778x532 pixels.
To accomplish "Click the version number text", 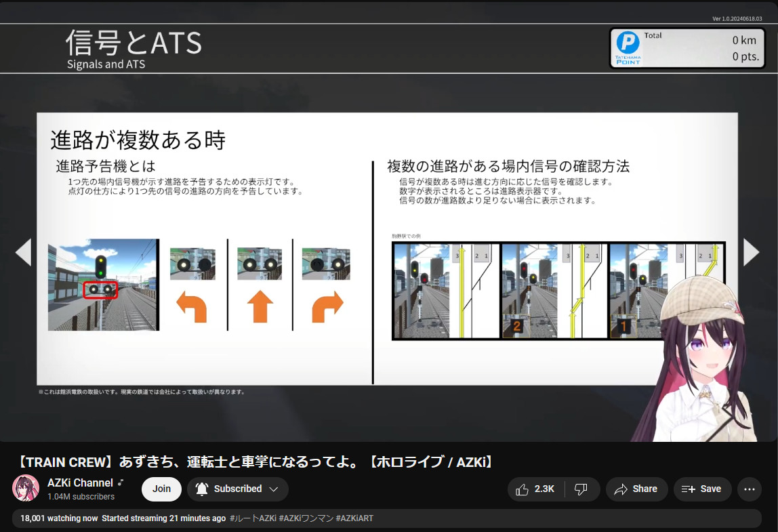I will tap(737, 19).
